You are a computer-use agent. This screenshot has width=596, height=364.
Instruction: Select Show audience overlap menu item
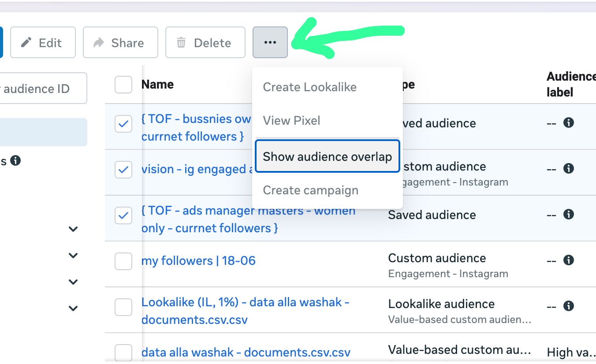(327, 156)
